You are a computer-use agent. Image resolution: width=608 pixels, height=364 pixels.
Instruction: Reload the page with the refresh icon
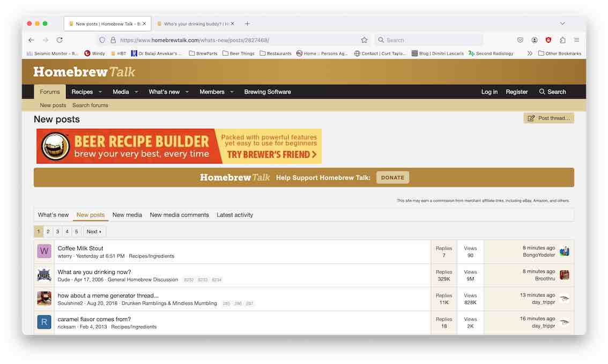point(60,40)
